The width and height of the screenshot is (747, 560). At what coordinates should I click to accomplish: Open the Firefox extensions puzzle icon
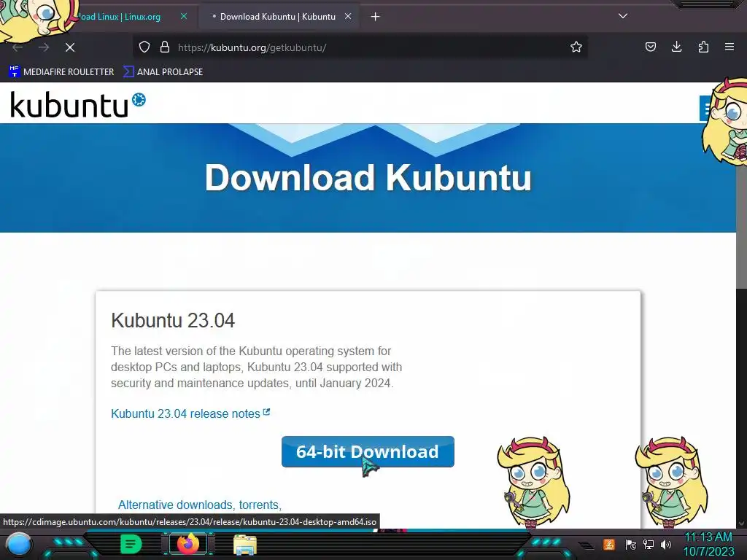tap(703, 47)
